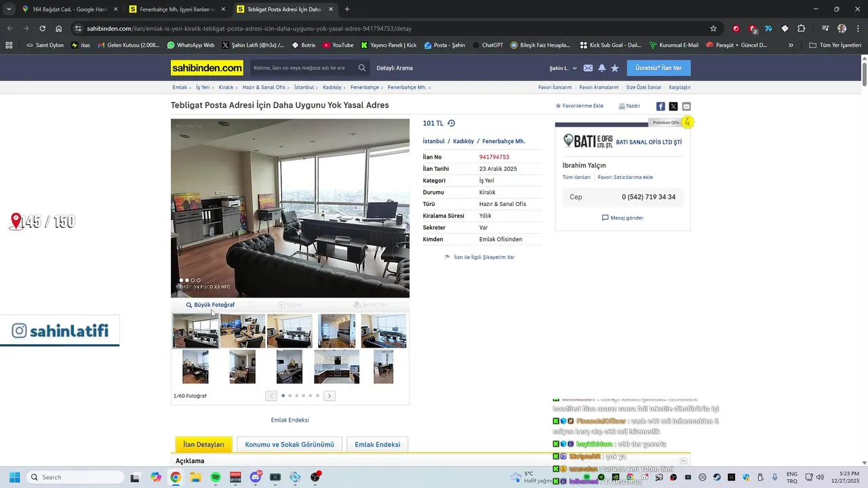Click Favori Satıcılarıma ekle
This screenshot has width=868, height=488.
coord(625,177)
